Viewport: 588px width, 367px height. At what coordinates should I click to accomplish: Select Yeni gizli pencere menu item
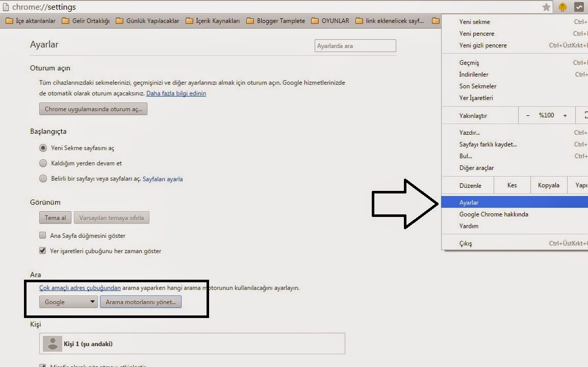[x=515, y=45]
